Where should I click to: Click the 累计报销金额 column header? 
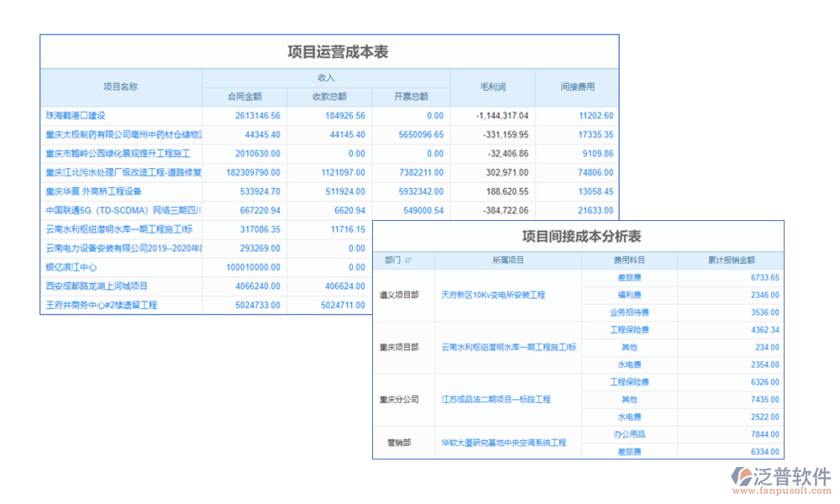(730, 260)
